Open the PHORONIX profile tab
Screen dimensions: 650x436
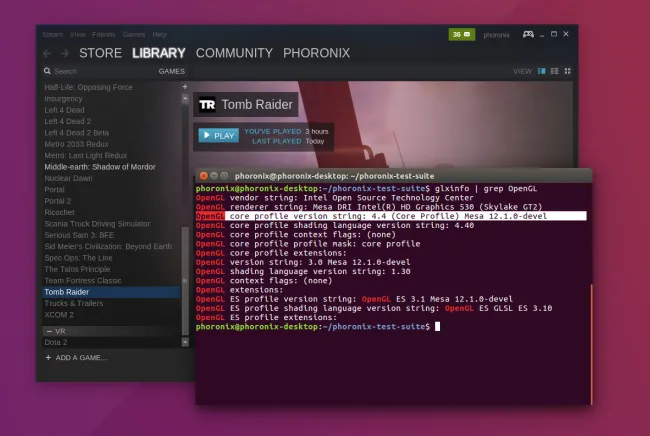[x=316, y=53]
